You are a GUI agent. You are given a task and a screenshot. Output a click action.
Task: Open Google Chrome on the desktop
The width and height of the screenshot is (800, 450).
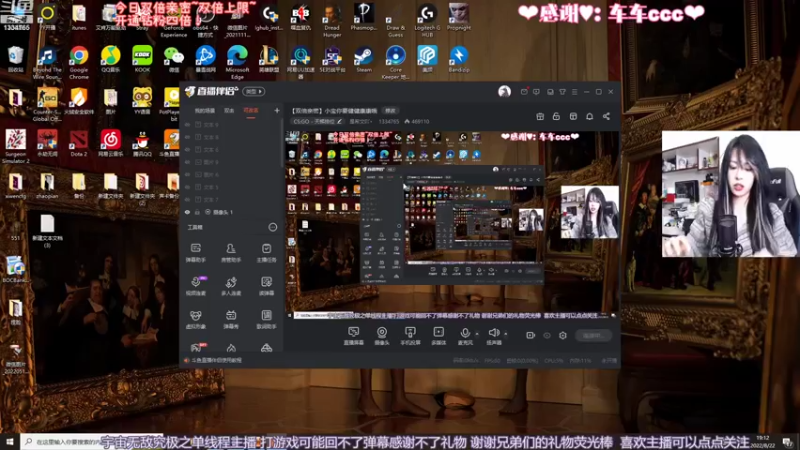click(79, 62)
